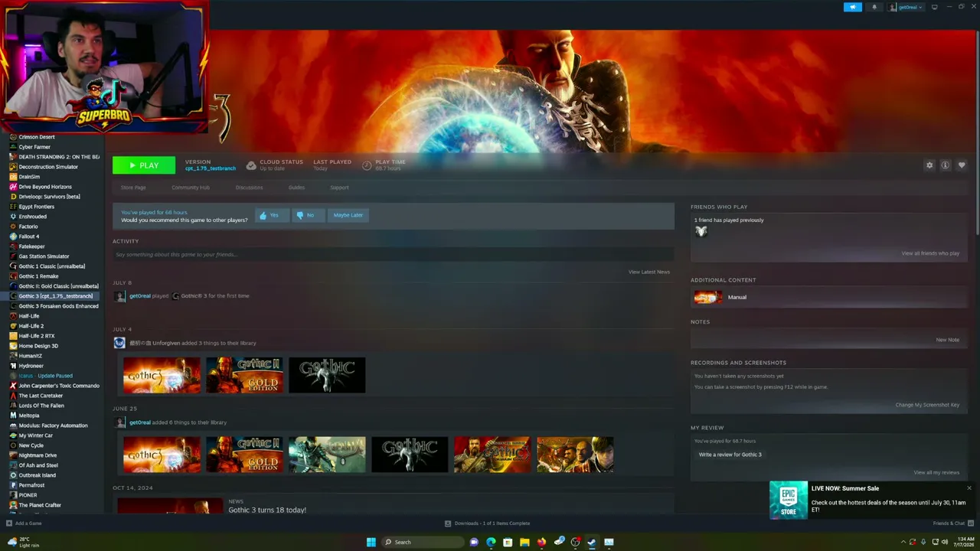The height and width of the screenshot is (551, 980).
Task: Expand the getOreal account dropdown
Action: point(906,7)
